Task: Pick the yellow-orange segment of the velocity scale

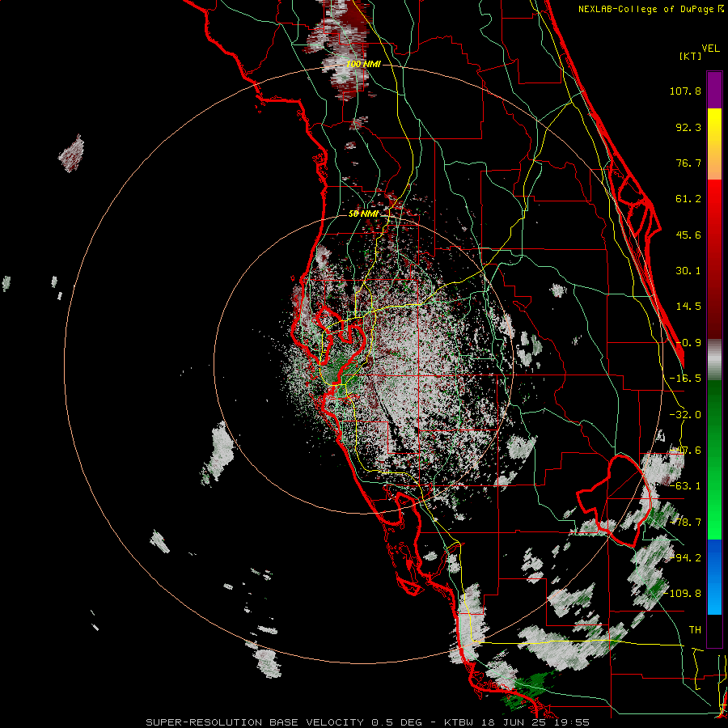Action: click(x=714, y=144)
